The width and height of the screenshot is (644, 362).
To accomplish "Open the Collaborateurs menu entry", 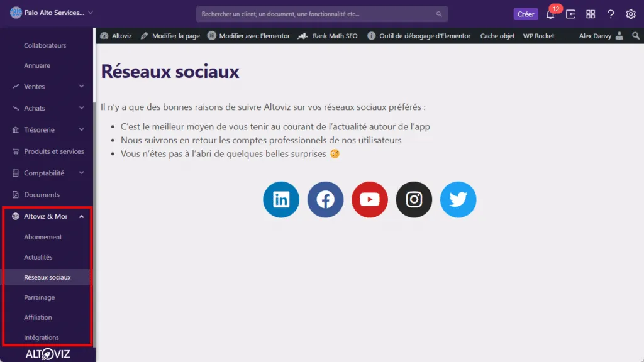I will pyautogui.click(x=45, y=45).
